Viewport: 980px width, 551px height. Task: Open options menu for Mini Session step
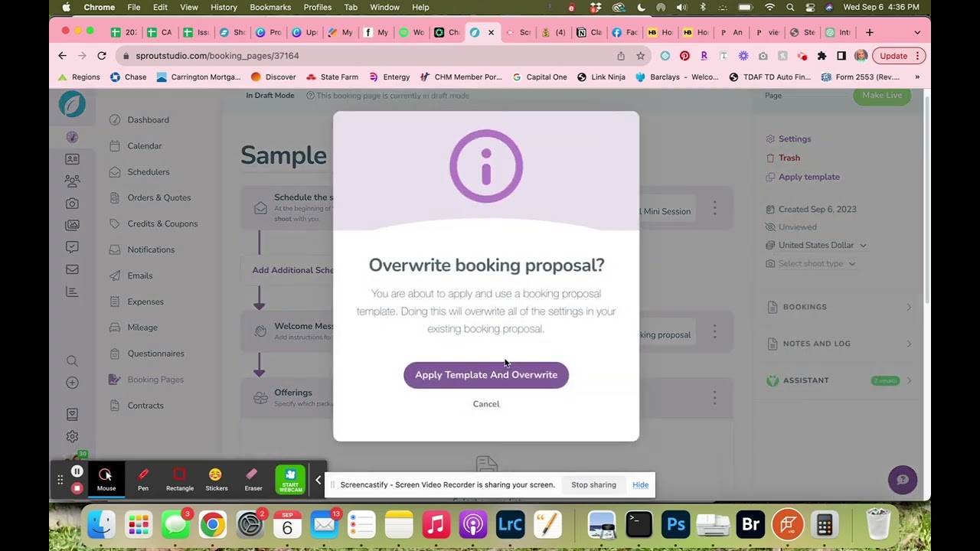click(714, 208)
